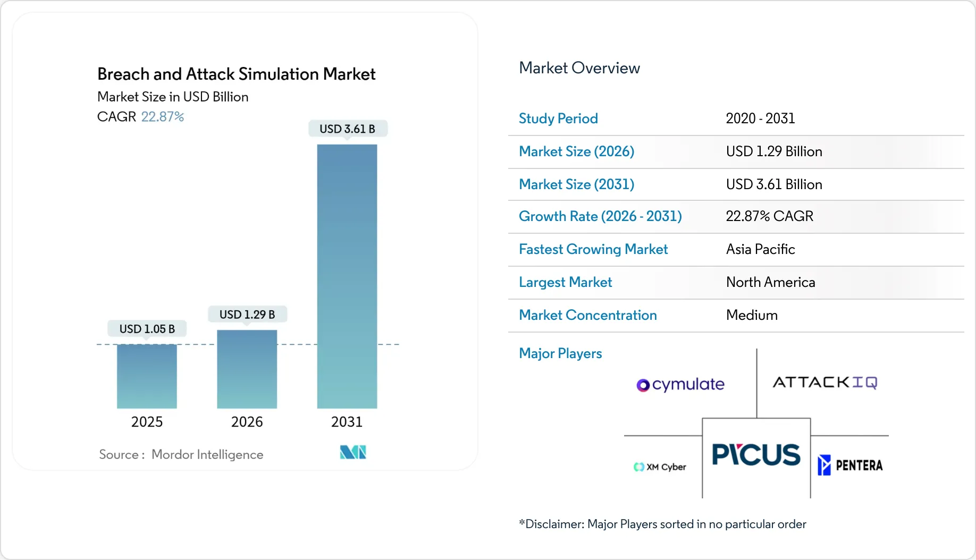Click the Largest Market label
The width and height of the screenshot is (976, 560).
click(x=565, y=282)
